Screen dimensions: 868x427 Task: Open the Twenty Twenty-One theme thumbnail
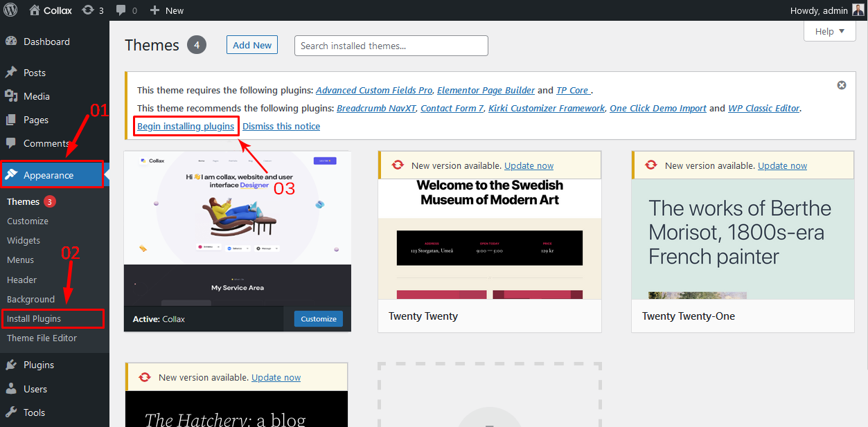point(743,239)
